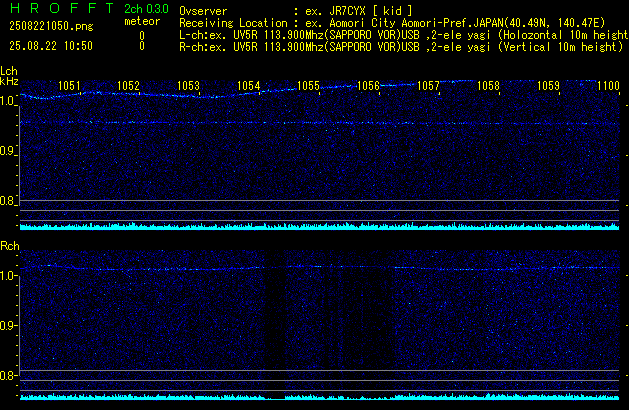Click the Rch 0.8 frequency axis label
This screenshot has width=629, height=410.
pos(8,375)
